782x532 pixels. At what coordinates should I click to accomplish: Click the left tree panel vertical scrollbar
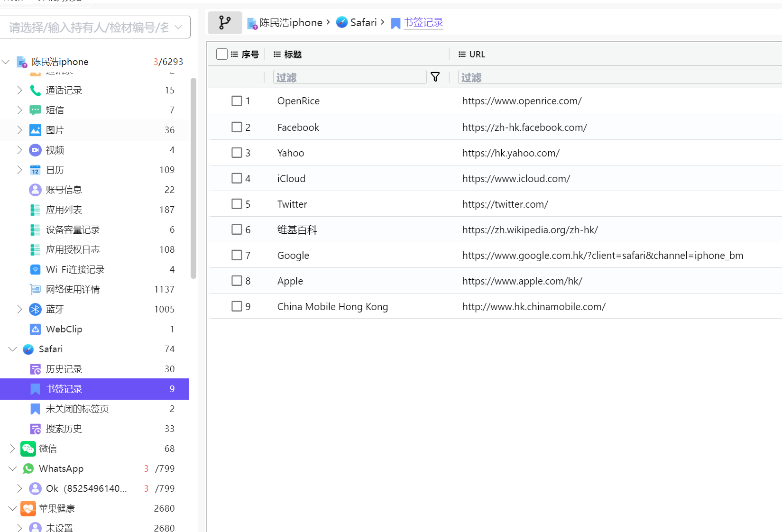193,178
